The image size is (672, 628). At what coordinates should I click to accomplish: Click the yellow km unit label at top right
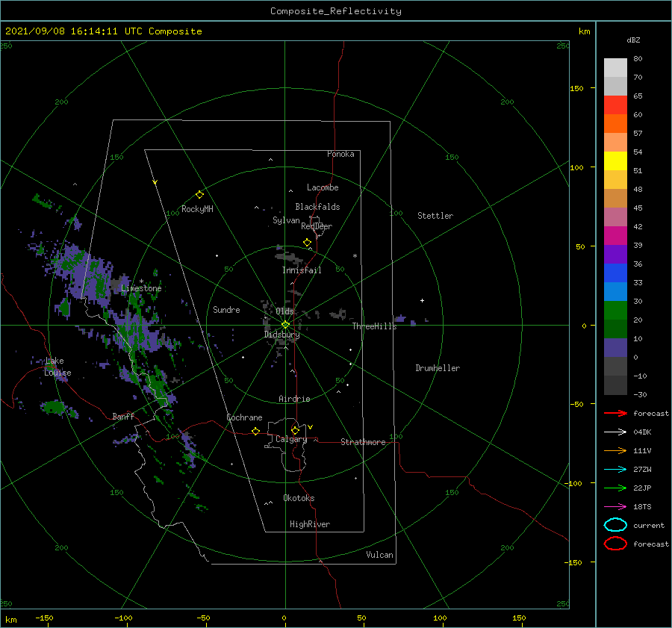[x=584, y=31]
